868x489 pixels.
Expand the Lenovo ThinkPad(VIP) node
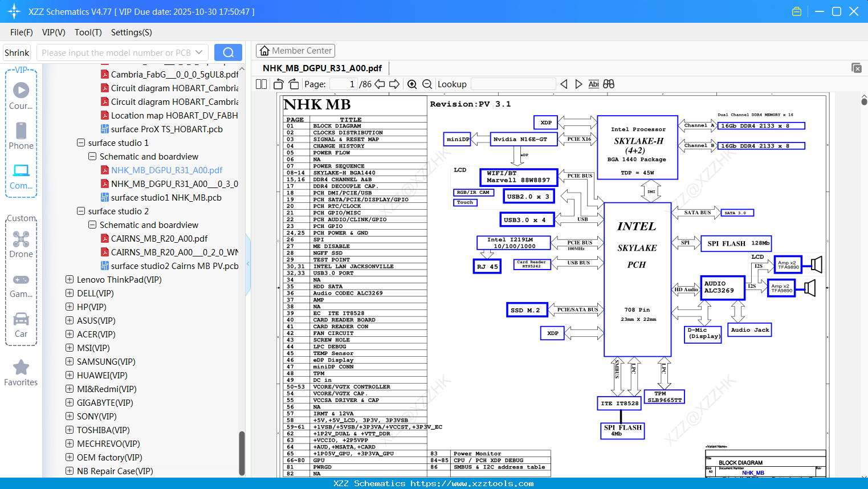point(70,279)
